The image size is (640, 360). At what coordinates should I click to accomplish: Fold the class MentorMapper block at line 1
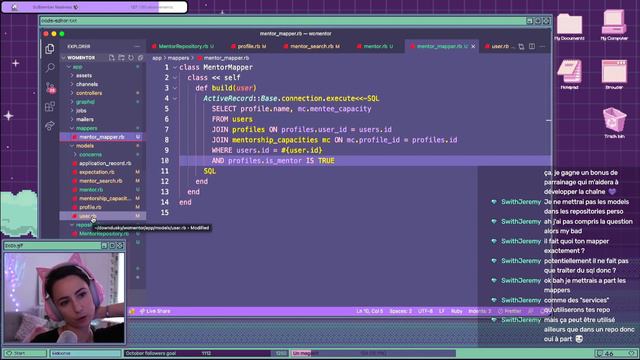click(x=175, y=67)
